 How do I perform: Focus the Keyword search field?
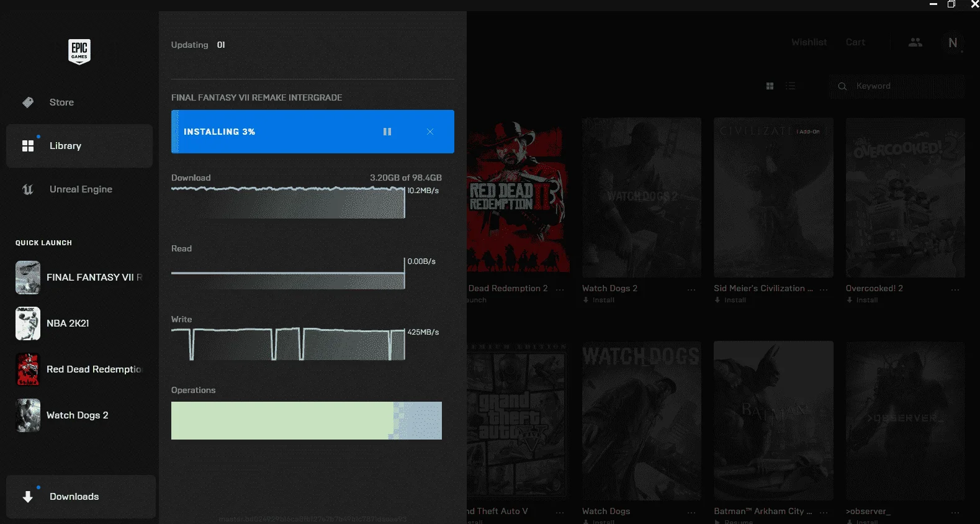click(898, 86)
